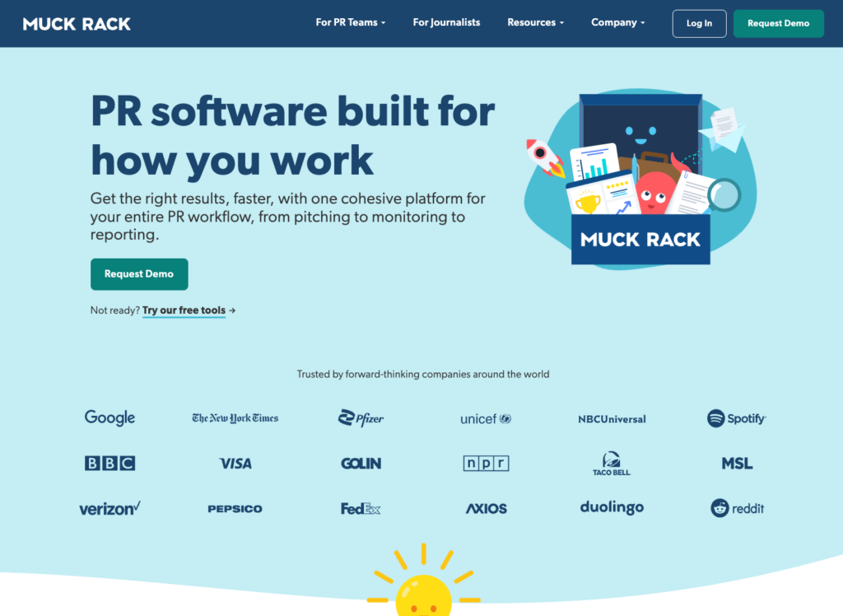843x616 pixels.
Task: Click the NBCUniversal logo
Action: [612, 419]
